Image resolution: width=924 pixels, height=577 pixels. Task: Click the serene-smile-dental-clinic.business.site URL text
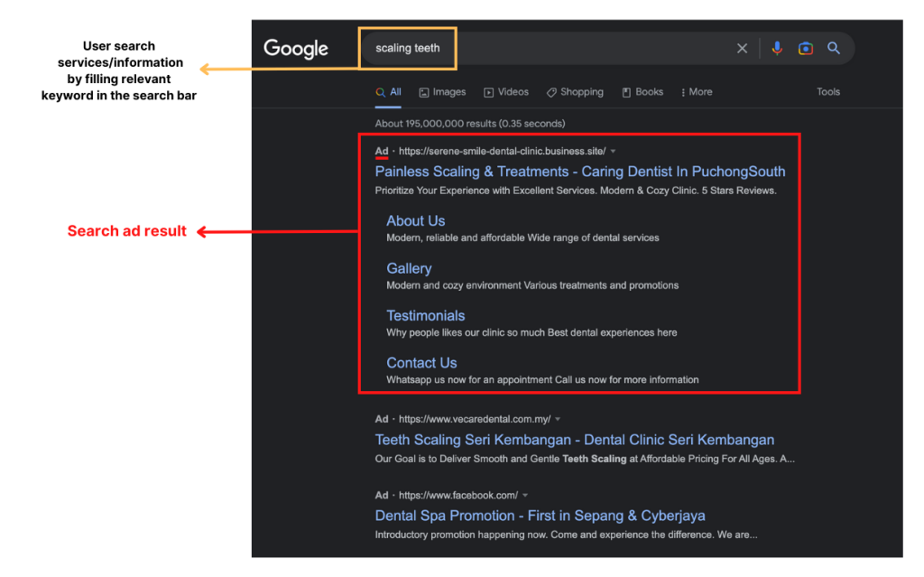(502, 152)
